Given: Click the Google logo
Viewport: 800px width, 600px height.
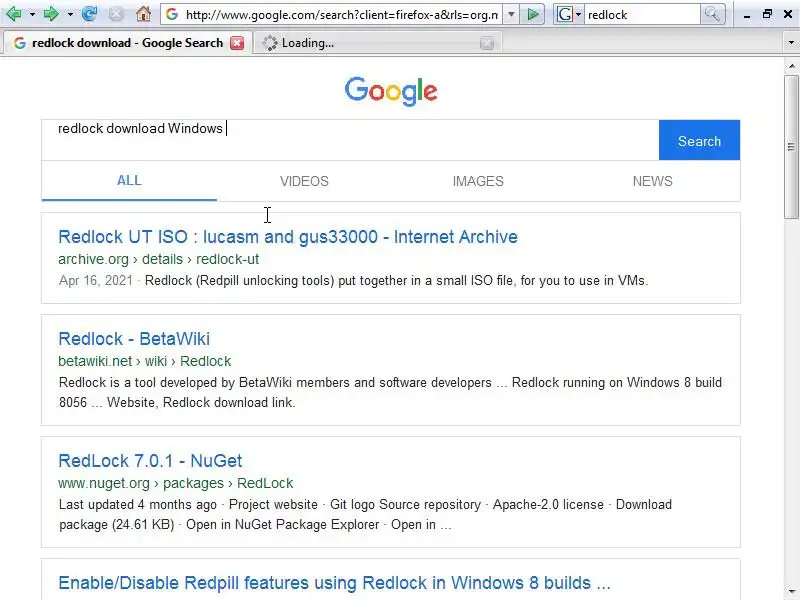Looking at the screenshot, I should (391, 91).
